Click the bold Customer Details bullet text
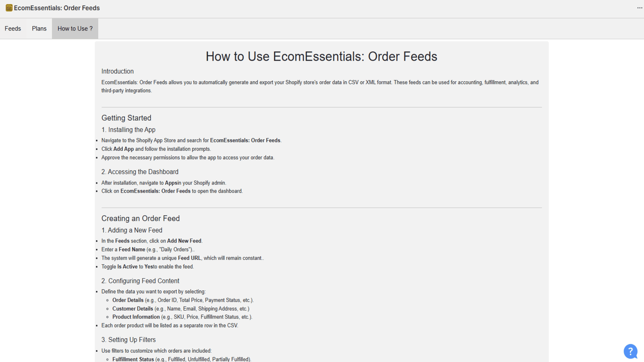The width and height of the screenshot is (644, 362). tap(132, 309)
